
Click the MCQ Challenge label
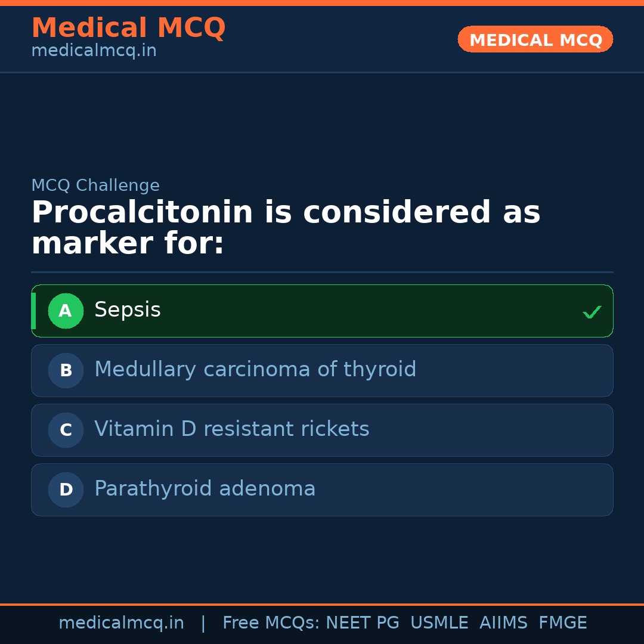tap(95, 185)
